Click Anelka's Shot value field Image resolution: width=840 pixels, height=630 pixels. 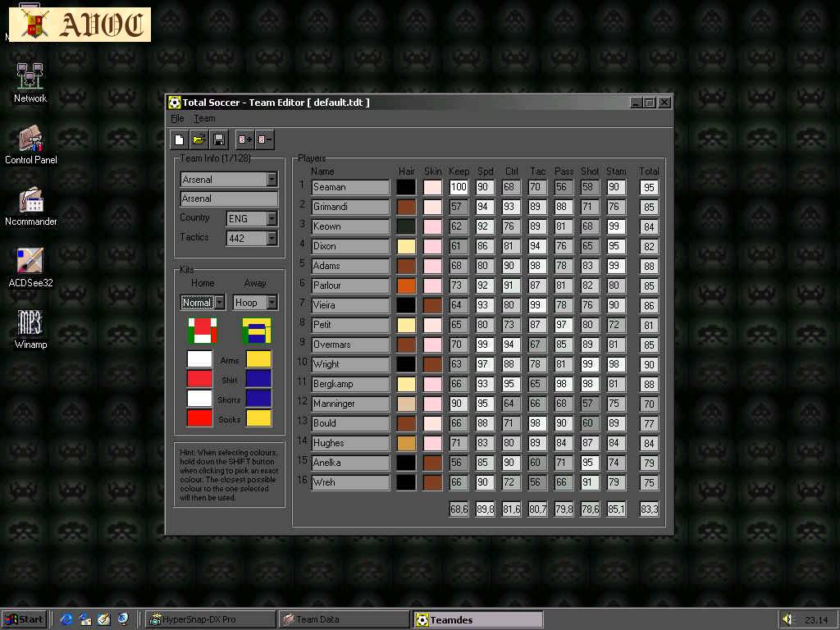click(x=590, y=463)
